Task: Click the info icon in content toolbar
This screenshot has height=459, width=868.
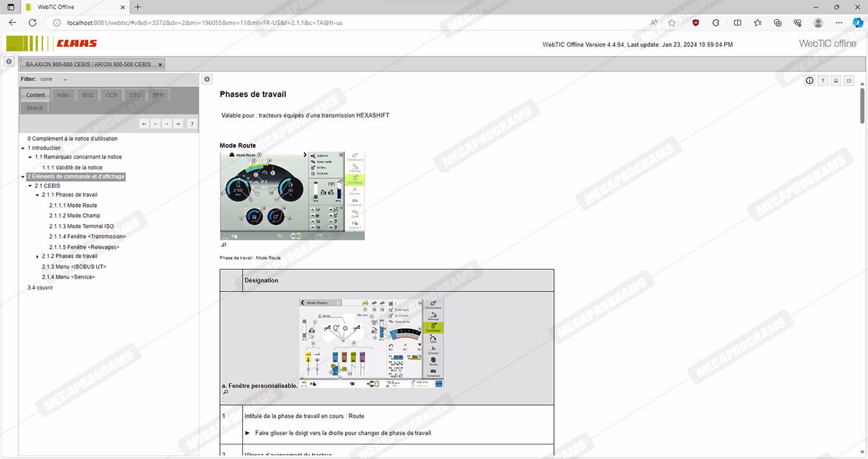Action: (810, 81)
